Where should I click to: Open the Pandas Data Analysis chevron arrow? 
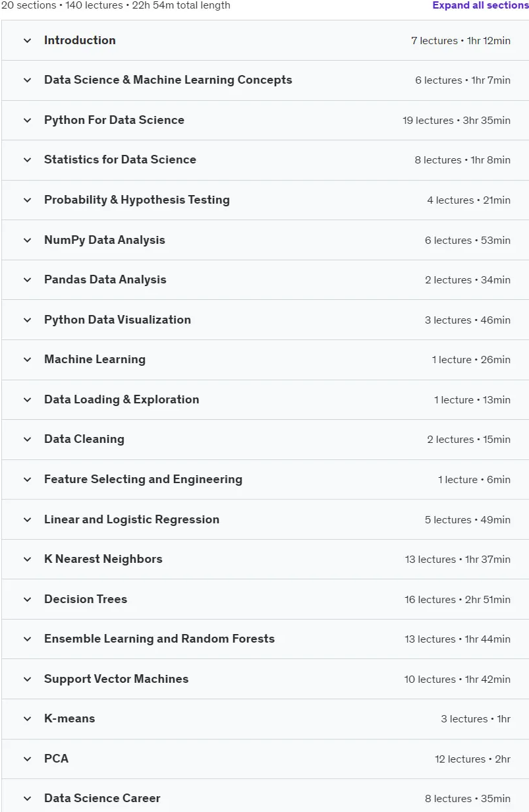tap(27, 280)
